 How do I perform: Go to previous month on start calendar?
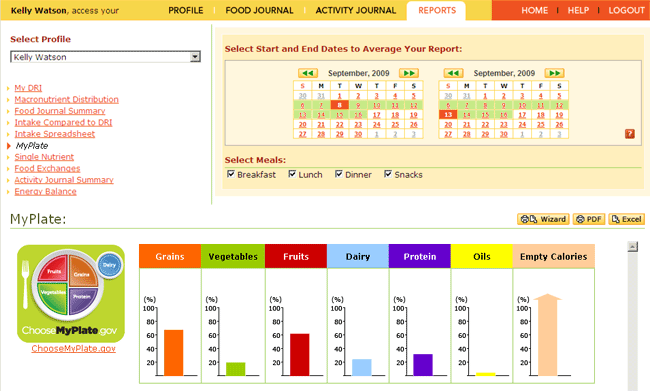pos(308,73)
